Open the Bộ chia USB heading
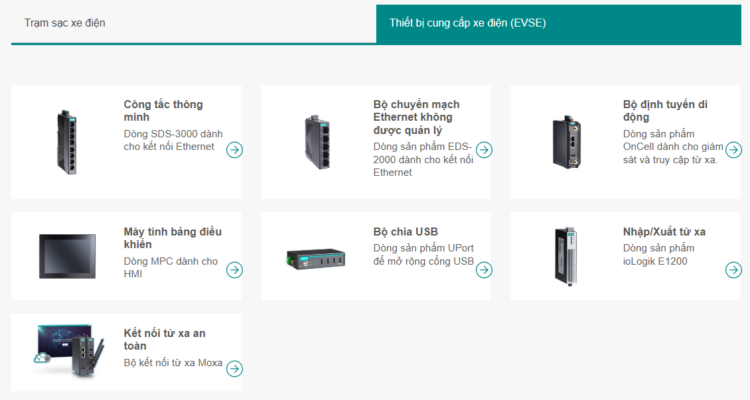Viewport: 750px width, 400px height. point(406,232)
